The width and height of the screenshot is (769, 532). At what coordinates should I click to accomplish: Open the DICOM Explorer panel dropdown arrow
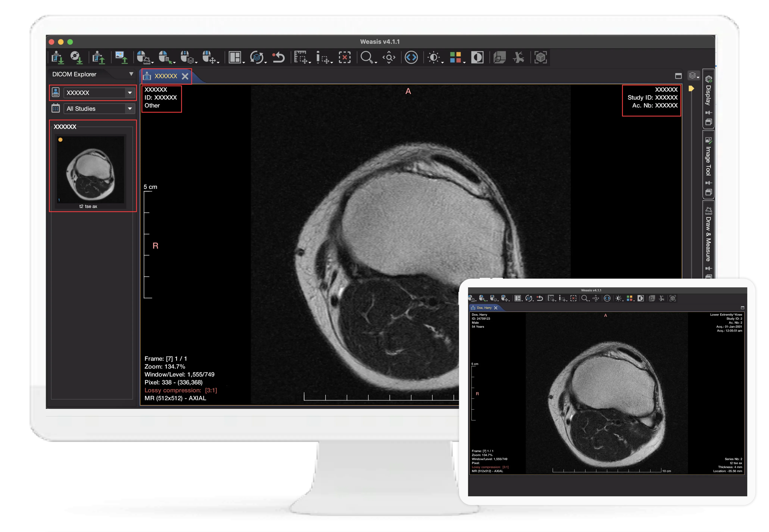131,74
